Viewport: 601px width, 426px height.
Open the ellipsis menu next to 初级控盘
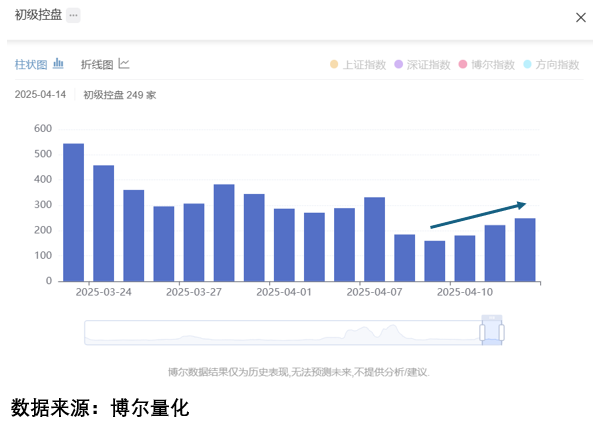point(73,16)
